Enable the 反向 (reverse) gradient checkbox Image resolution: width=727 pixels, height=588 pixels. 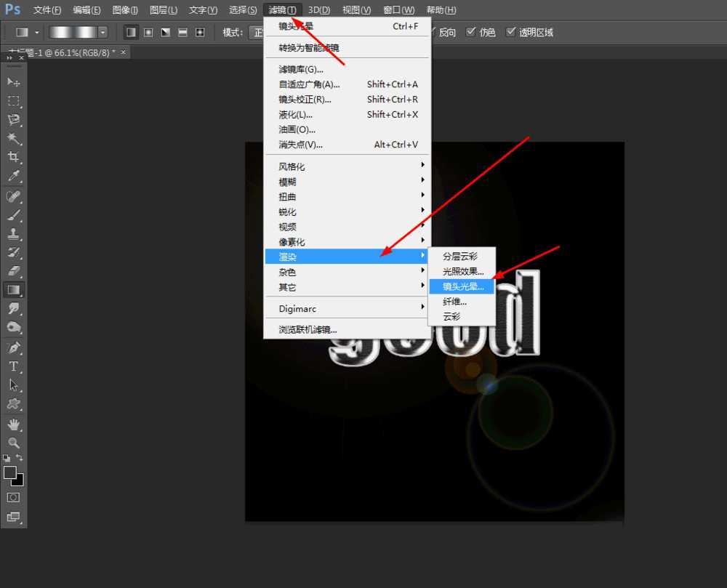tap(433, 32)
